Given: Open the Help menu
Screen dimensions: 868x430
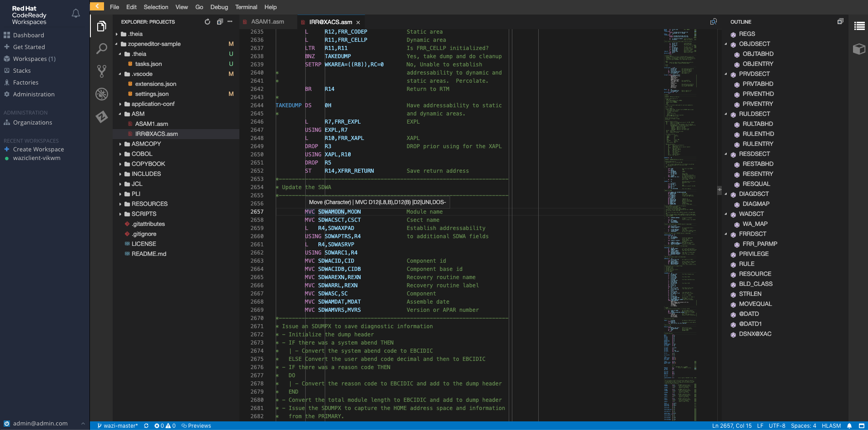Looking at the screenshot, I should (271, 7).
